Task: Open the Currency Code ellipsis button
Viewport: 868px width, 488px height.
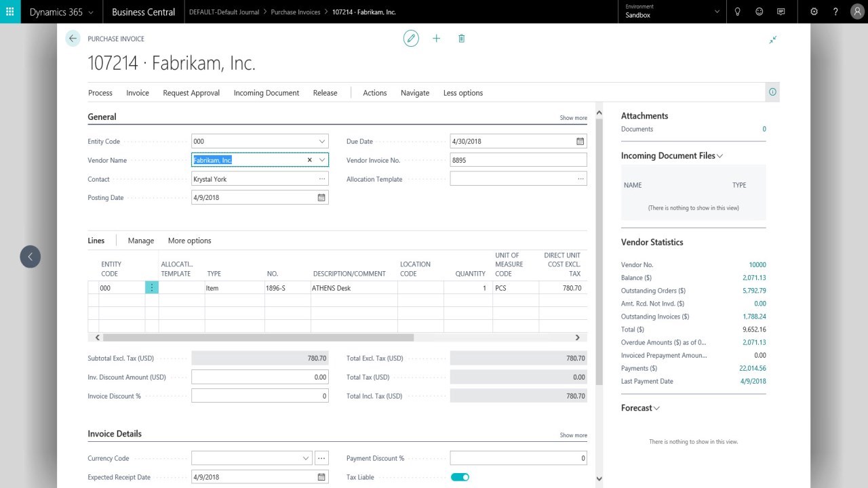Action: (x=322, y=458)
